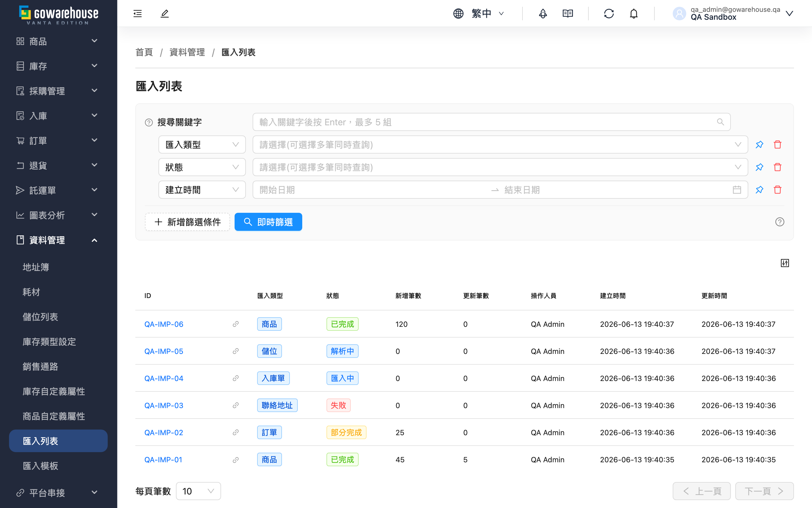Go to 庫存自定義屬性 in sidebar
Viewport: 812px width, 508px height.
point(58,391)
